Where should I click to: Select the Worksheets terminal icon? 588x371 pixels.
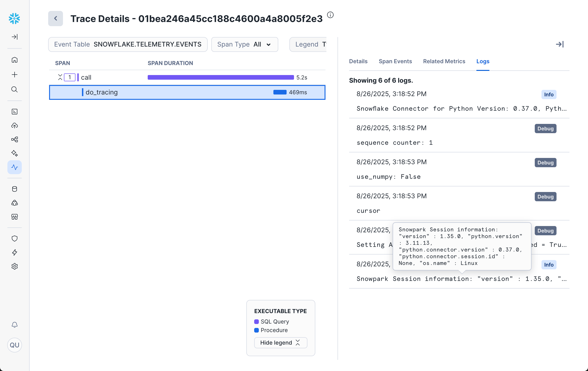(x=14, y=112)
